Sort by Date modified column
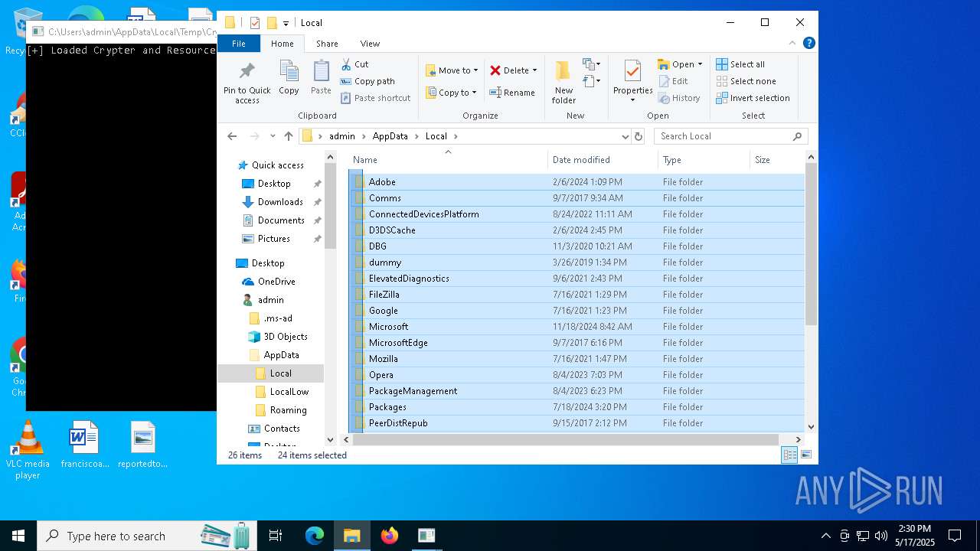The width and height of the screenshot is (980, 551). [603, 160]
